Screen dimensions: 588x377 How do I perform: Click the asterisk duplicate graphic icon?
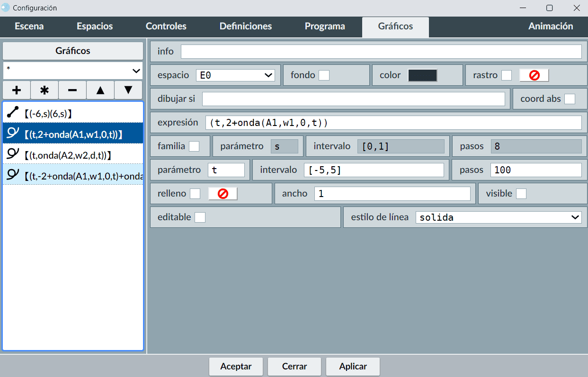point(45,90)
